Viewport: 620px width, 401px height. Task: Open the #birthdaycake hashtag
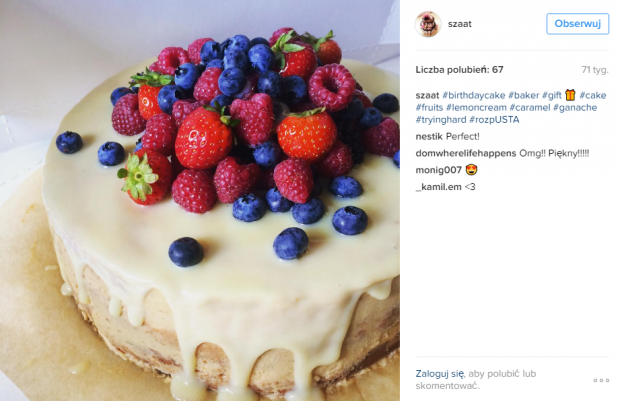tap(474, 95)
